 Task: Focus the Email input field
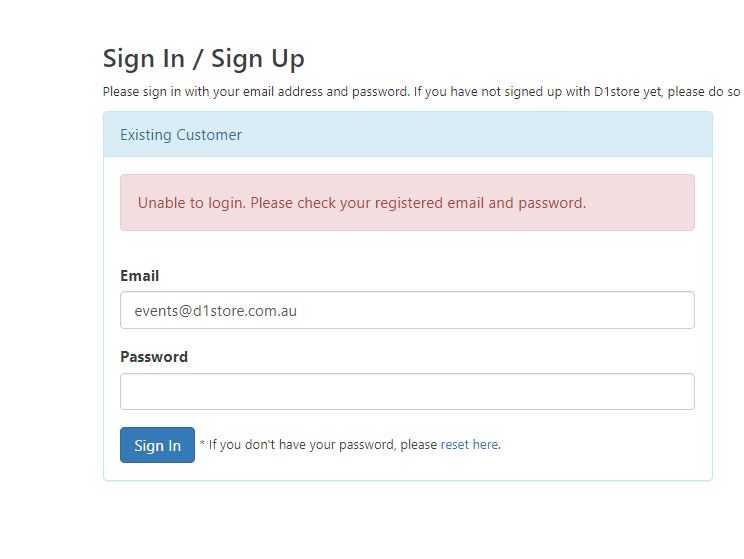tap(407, 310)
